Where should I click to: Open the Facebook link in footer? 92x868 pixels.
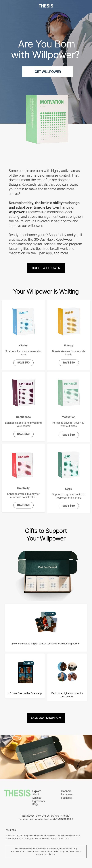[x=67, y=798]
